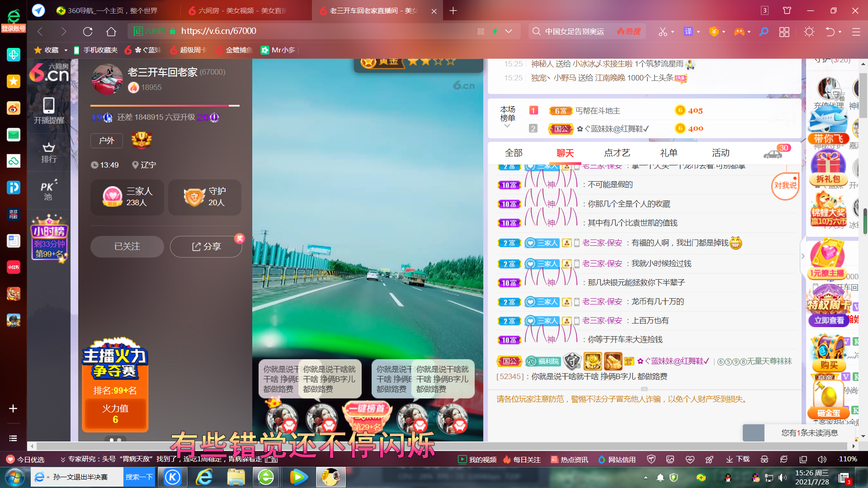Image resolution: width=868 pixels, height=488 pixels.
Task: Switch to the 聊天 tab
Action: coord(565,153)
